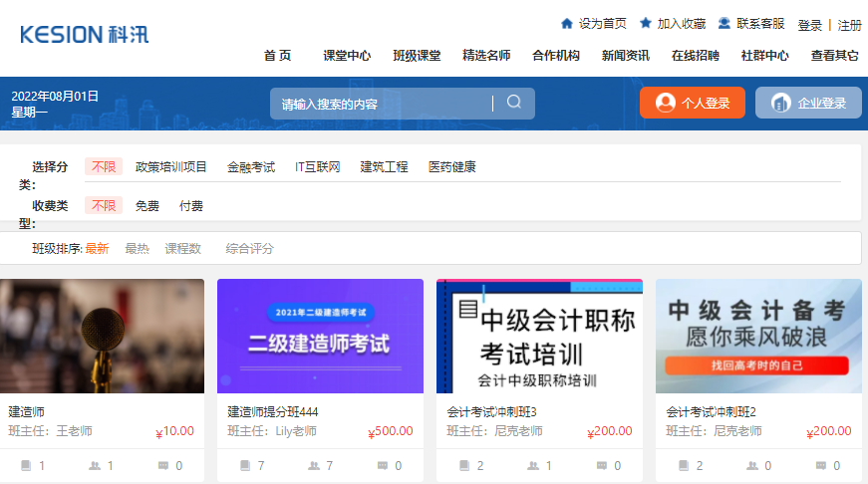Click the 加入收藏 link
This screenshot has height=484, width=868.
(682, 24)
